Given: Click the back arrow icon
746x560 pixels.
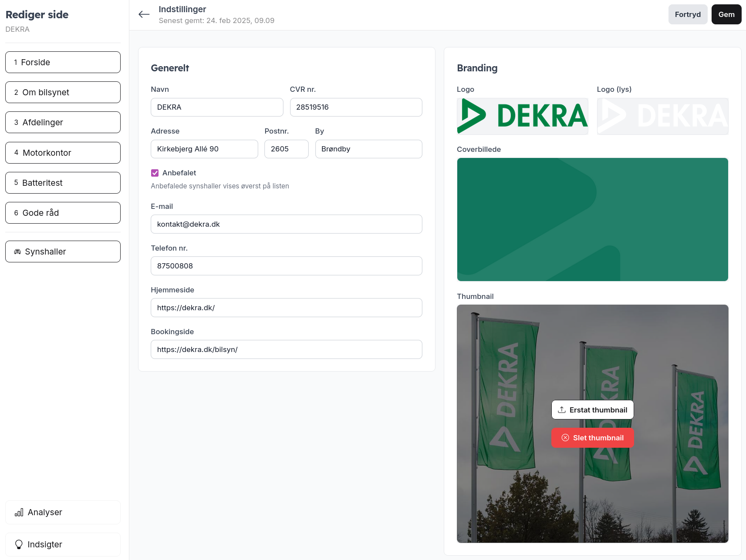Looking at the screenshot, I should (x=144, y=14).
